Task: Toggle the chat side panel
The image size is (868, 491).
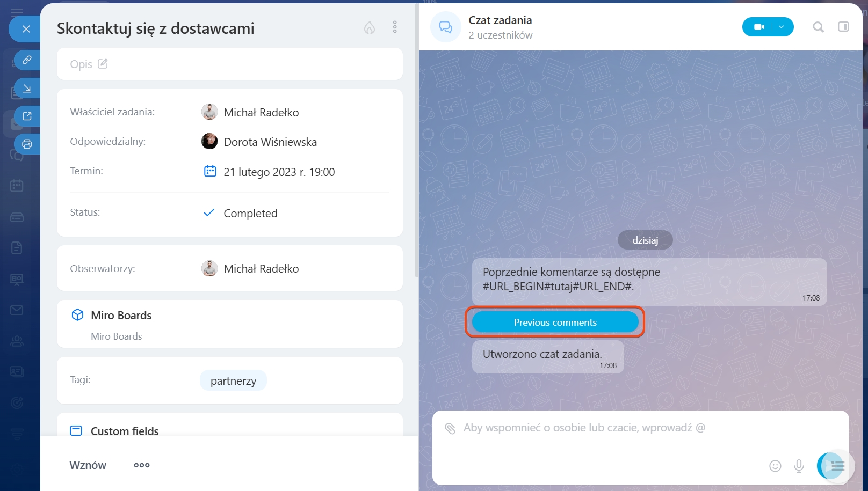Action: click(x=844, y=27)
